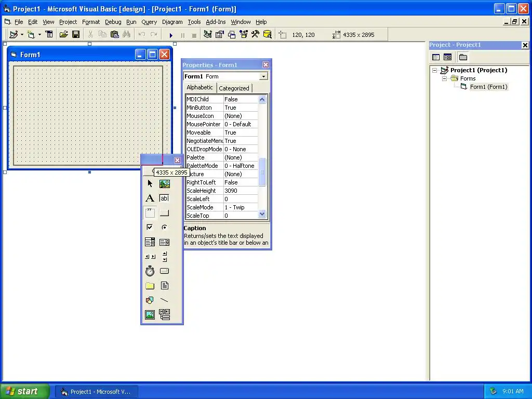The width and height of the screenshot is (532, 399).
Task: Select the TextBox control tool
Action: point(165,198)
